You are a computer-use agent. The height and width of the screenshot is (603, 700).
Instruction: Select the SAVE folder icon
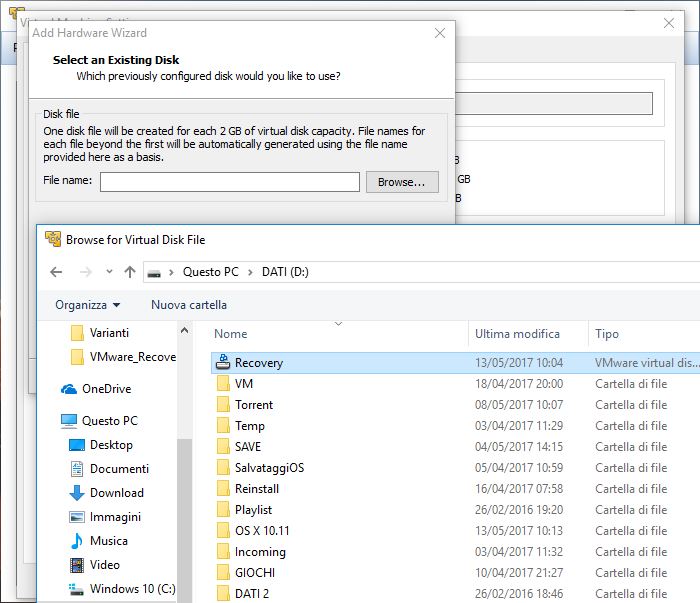pos(223,446)
